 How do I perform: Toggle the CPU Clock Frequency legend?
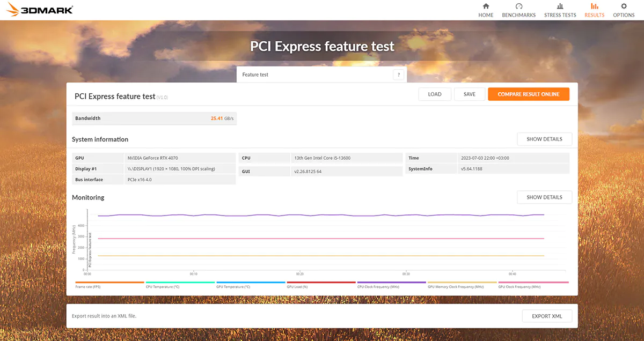[x=392, y=285]
